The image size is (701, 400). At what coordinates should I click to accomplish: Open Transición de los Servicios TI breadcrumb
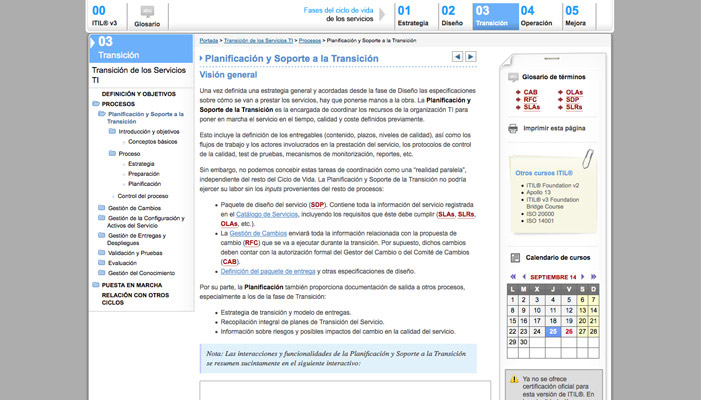click(258, 41)
